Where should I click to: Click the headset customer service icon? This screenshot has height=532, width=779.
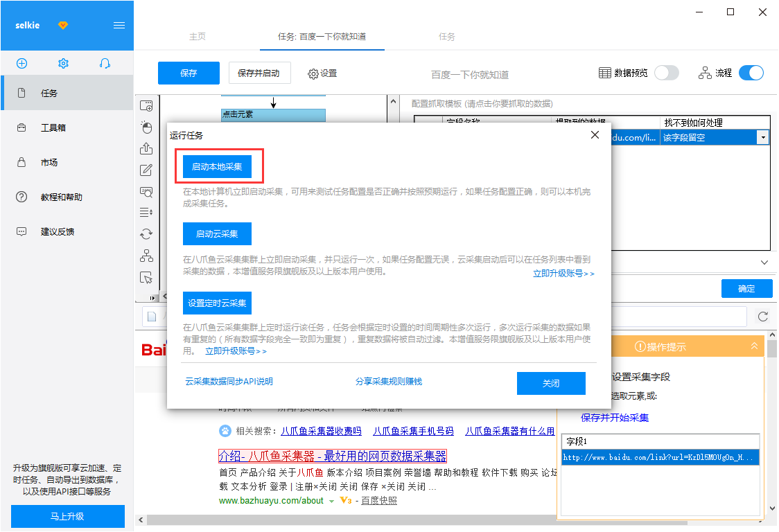(x=105, y=63)
